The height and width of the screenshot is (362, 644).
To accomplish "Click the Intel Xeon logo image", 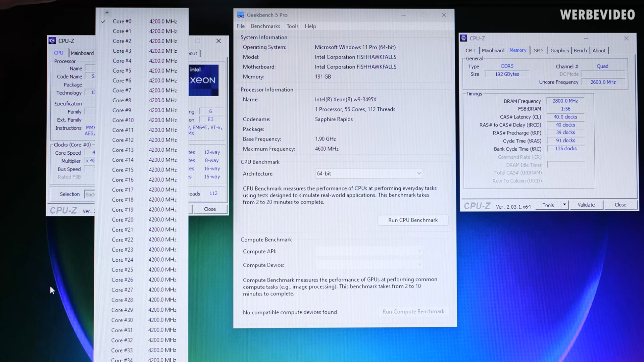I will (x=203, y=80).
